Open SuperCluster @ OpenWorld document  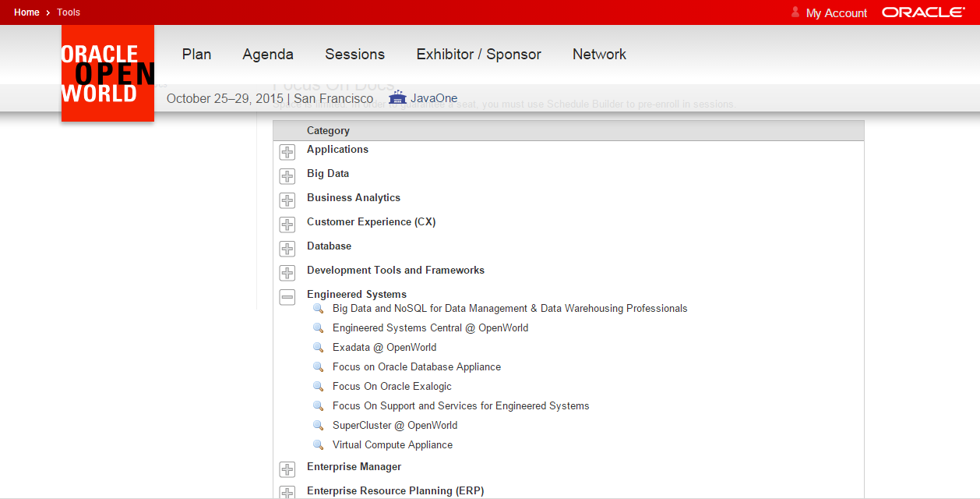point(395,426)
